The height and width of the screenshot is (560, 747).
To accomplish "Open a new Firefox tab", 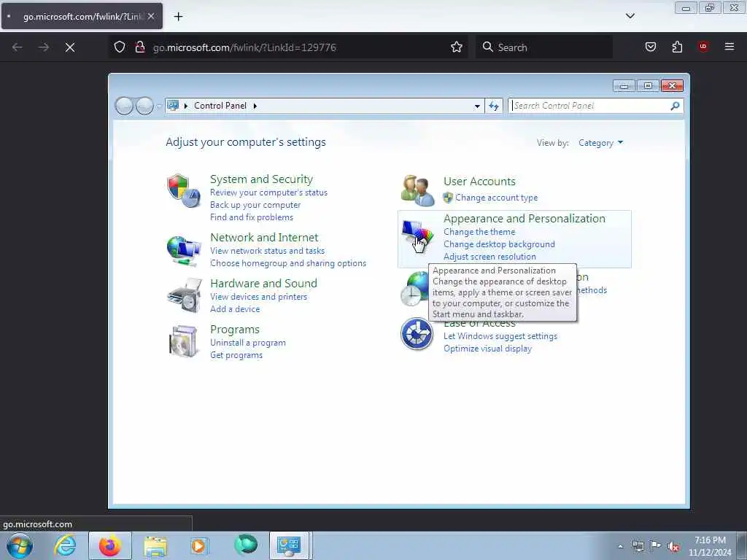I will tap(178, 17).
